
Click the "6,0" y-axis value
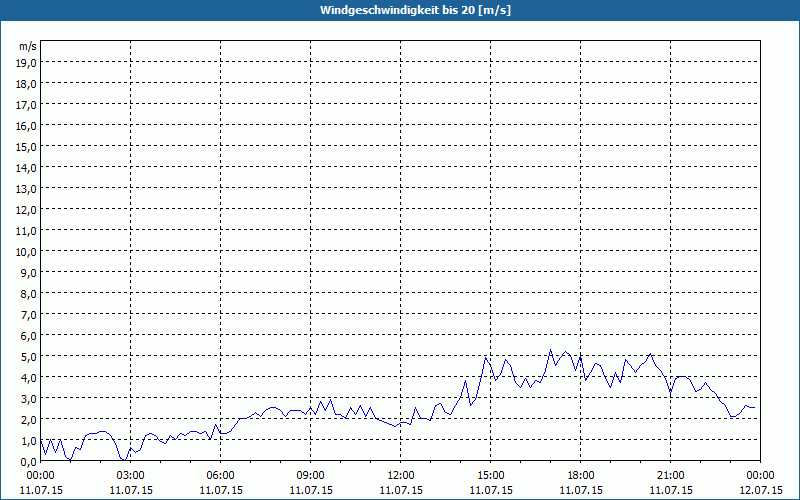[x=29, y=336]
